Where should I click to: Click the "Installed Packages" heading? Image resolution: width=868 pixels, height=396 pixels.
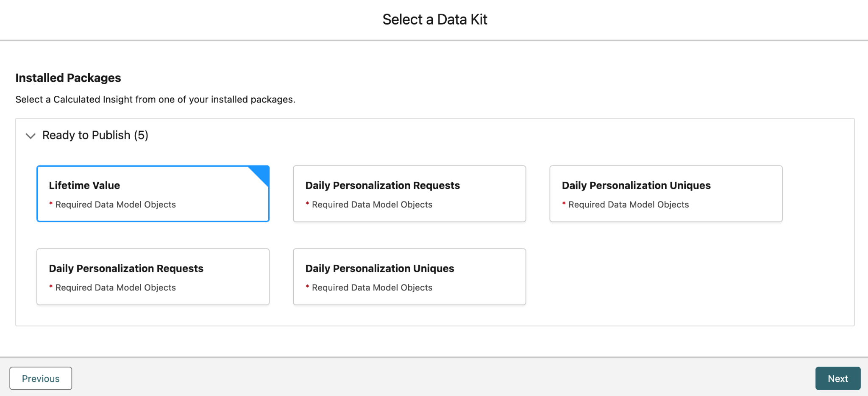tap(68, 78)
